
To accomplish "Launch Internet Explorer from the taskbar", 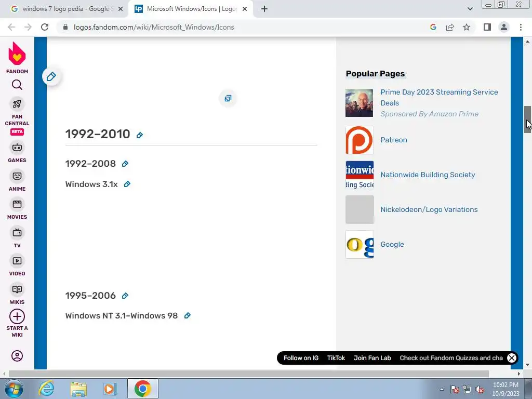I will (46, 389).
